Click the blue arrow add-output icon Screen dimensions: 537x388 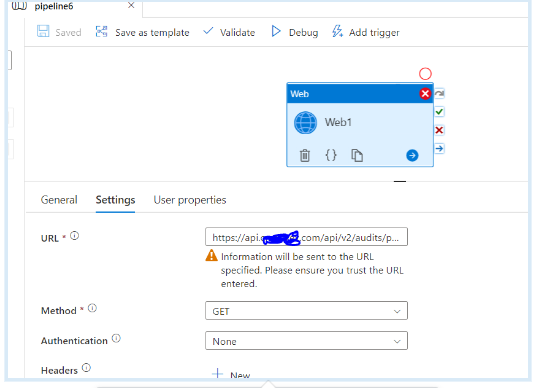[x=412, y=155]
